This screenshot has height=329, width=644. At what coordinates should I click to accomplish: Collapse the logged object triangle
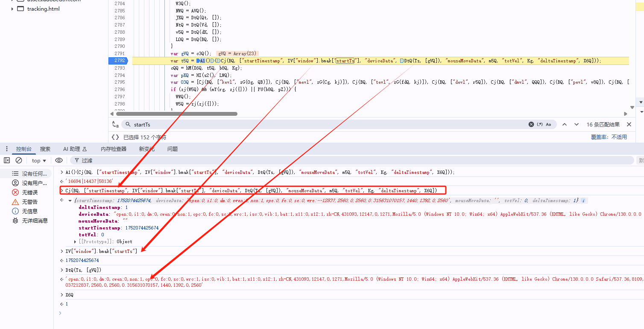(x=70, y=200)
